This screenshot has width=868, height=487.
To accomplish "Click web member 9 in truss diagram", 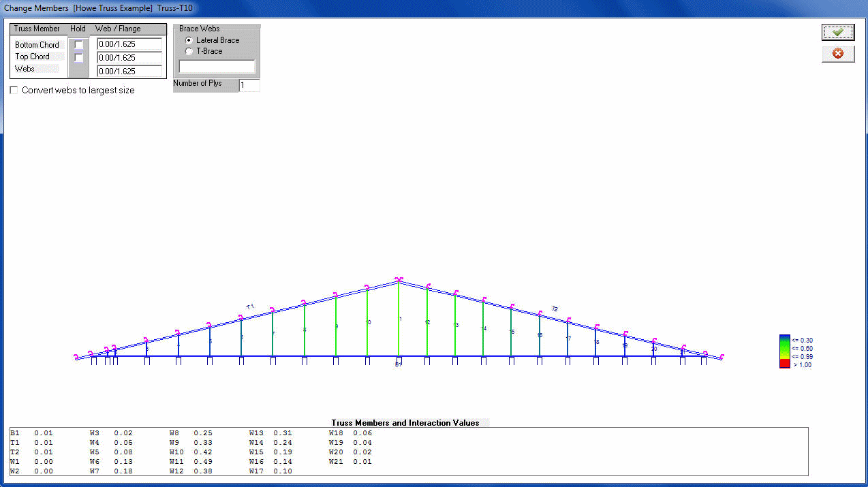I will pos(336,326).
